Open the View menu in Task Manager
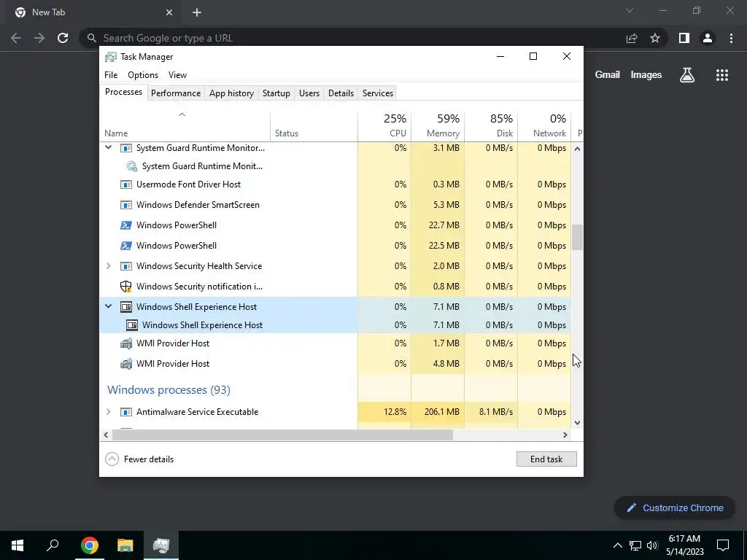Viewport: 747px width, 560px height. [x=177, y=75]
